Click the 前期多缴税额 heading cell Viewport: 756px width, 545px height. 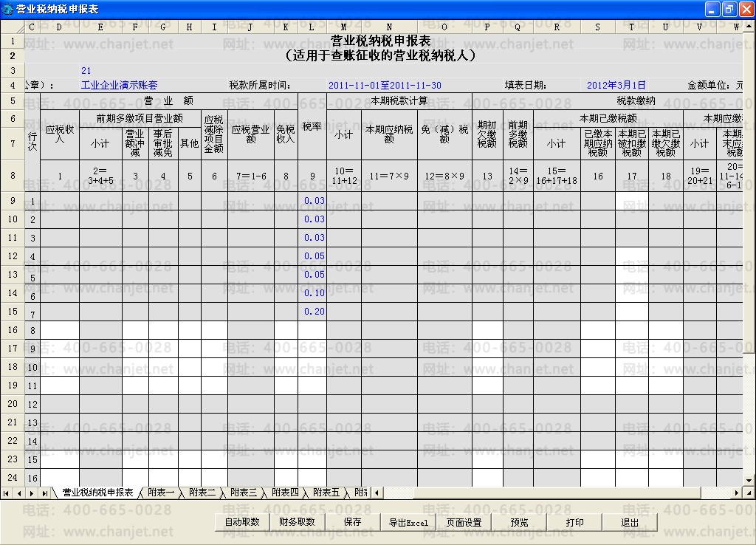pos(518,134)
